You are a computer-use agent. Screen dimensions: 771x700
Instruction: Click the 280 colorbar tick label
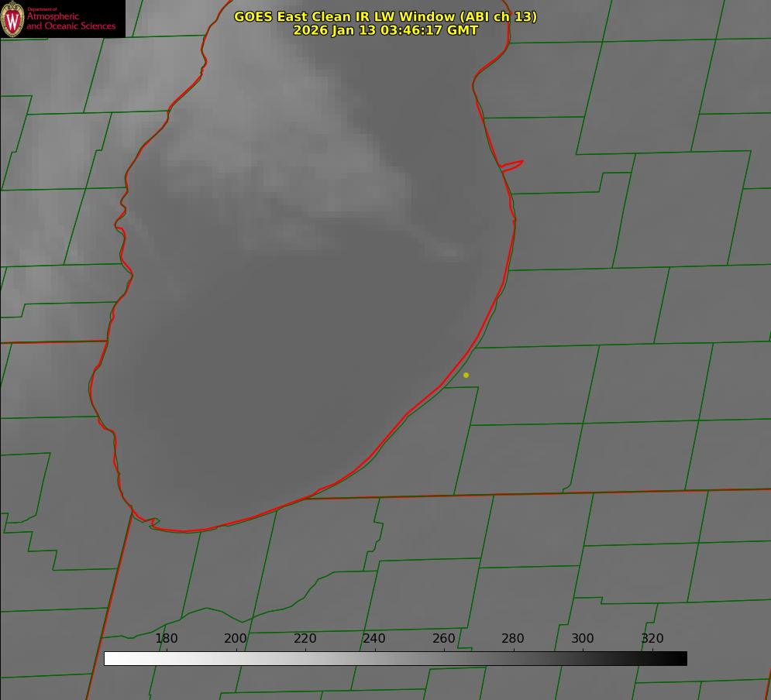513,638
